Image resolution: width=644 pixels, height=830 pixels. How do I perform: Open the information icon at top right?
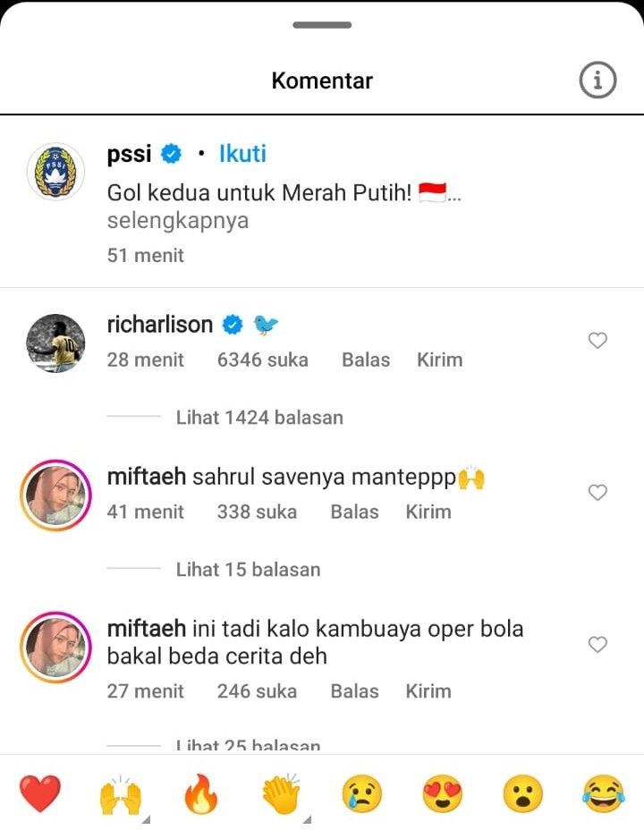(597, 80)
